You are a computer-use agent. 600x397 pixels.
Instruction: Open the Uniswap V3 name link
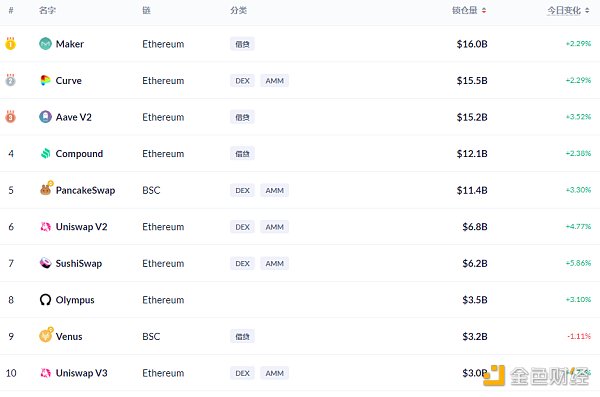coord(82,373)
